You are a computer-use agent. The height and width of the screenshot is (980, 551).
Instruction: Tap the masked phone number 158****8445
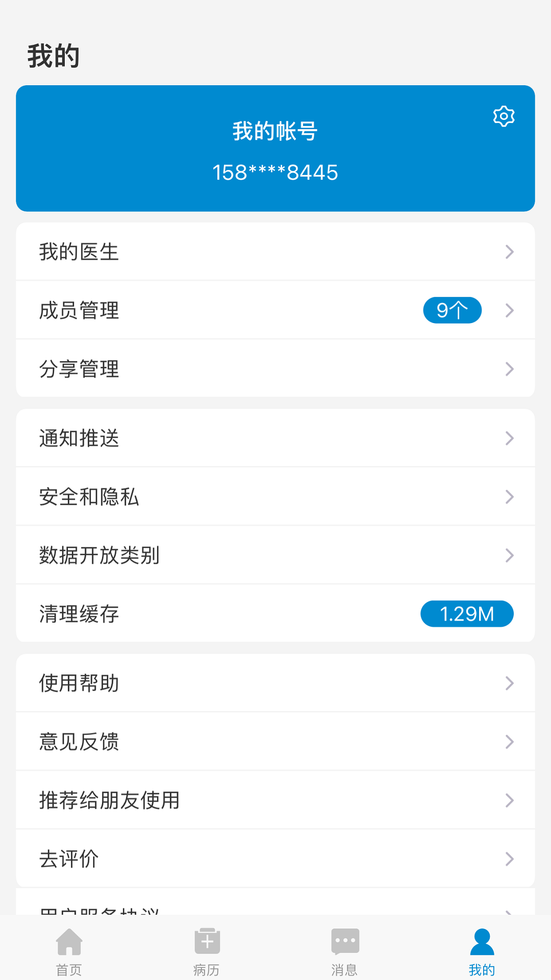point(275,173)
